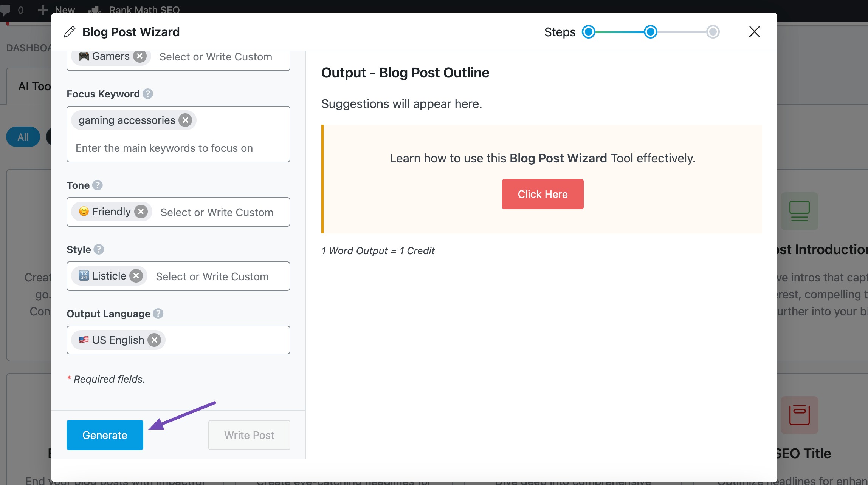The image size is (868, 485).
Task: Remove the Listicle style tag
Action: point(136,276)
